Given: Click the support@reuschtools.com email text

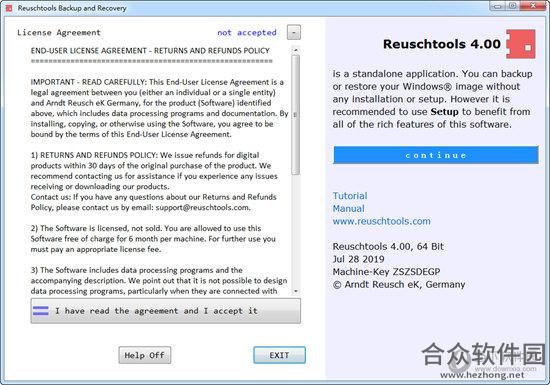Looking at the screenshot, I should click(x=203, y=208).
